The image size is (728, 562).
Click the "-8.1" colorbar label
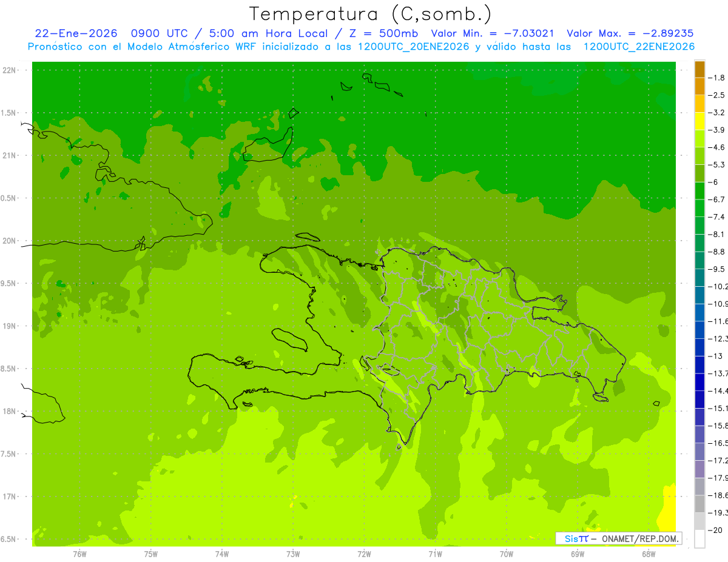[716, 235]
